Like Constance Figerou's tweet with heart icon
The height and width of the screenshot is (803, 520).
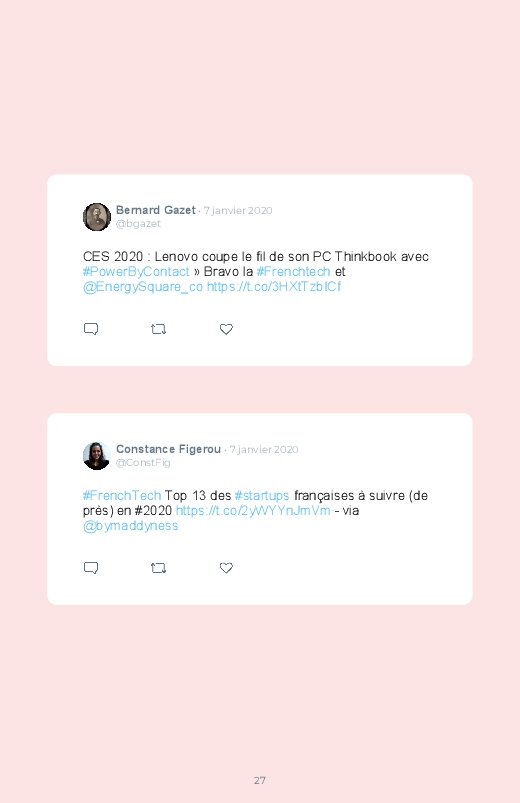(226, 568)
